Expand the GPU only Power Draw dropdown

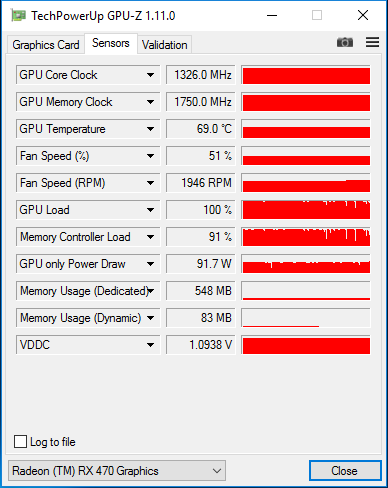[150, 264]
